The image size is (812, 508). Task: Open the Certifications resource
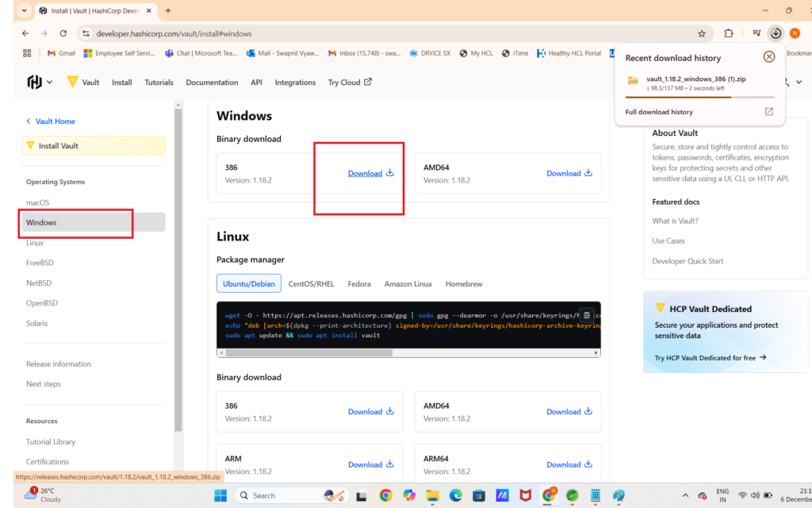coord(48,462)
